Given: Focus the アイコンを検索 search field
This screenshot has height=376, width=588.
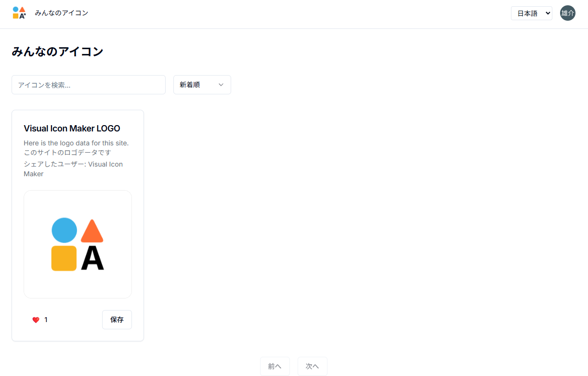Looking at the screenshot, I should tap(89, 85).
